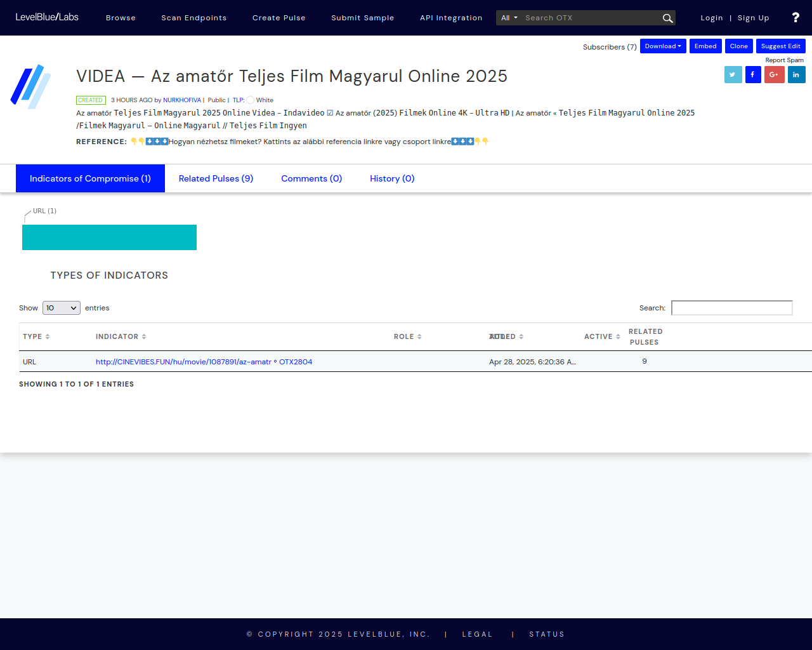Click the white TLP color circle
812x650 pixels.
click(x=250, y=100)
